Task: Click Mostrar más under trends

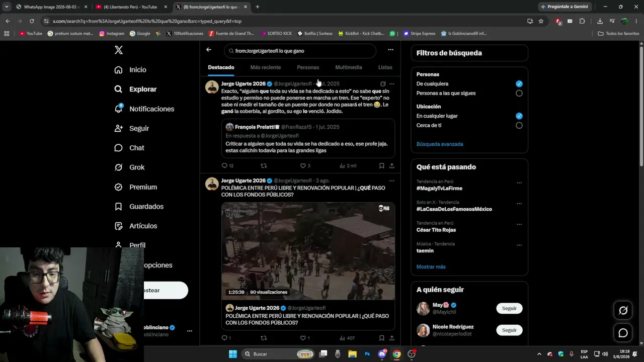Action: tap(431, 267)
